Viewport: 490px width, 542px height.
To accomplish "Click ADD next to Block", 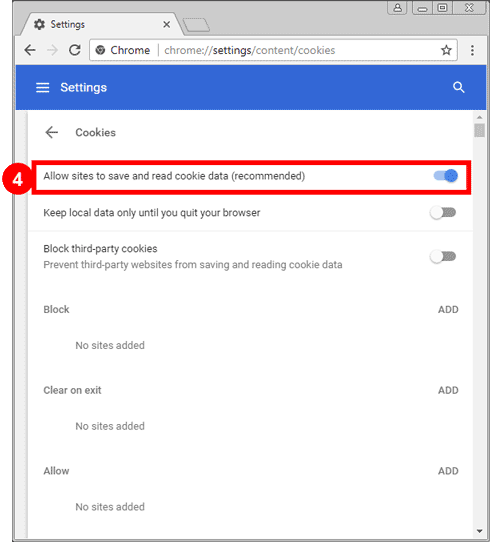I will pos(448,310).
